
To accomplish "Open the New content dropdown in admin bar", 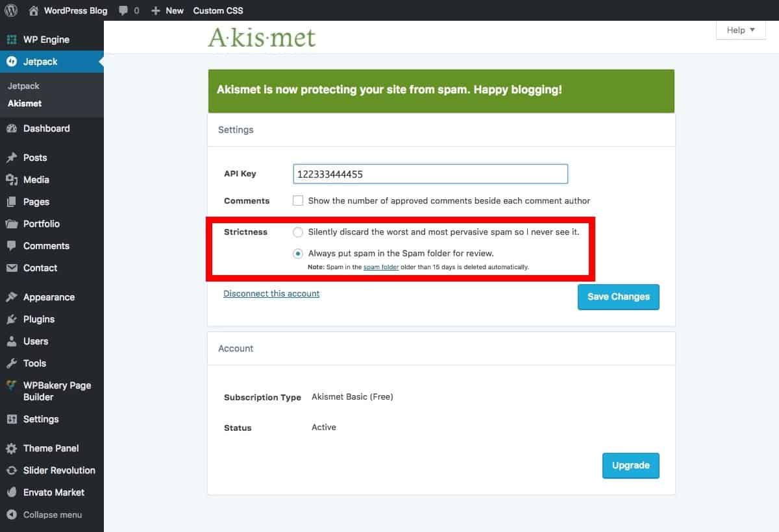I will click(x=167, y=10).
